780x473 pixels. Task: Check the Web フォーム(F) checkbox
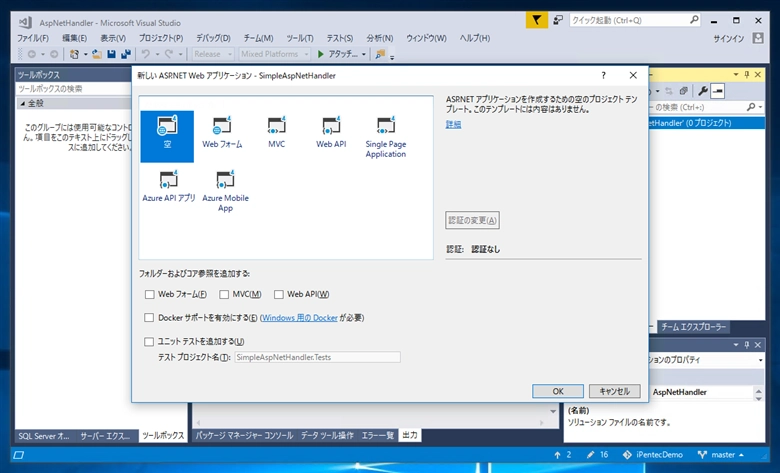(x=149, y=294)
